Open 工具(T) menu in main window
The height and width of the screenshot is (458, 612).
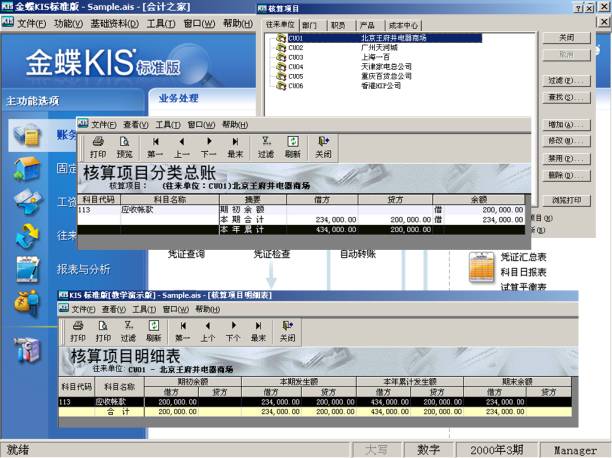coord(161,24)
